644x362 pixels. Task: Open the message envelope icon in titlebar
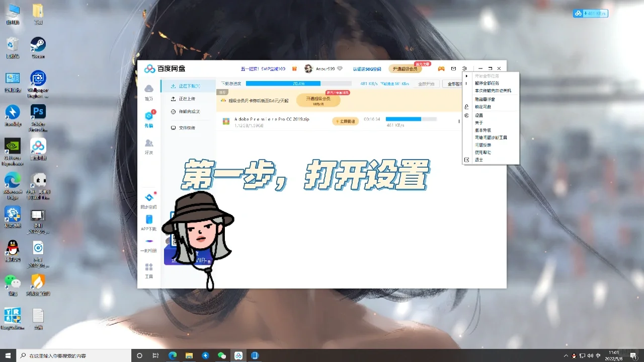click(453, 68)
